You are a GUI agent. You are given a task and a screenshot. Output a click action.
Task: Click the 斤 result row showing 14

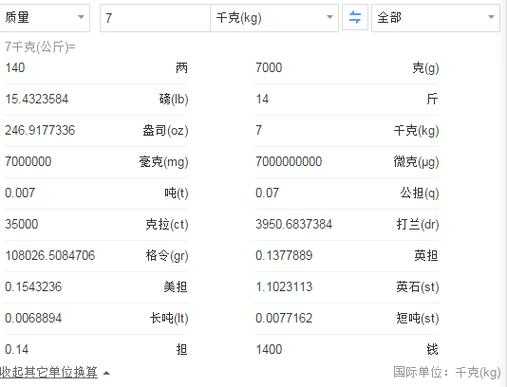(347, 99)
